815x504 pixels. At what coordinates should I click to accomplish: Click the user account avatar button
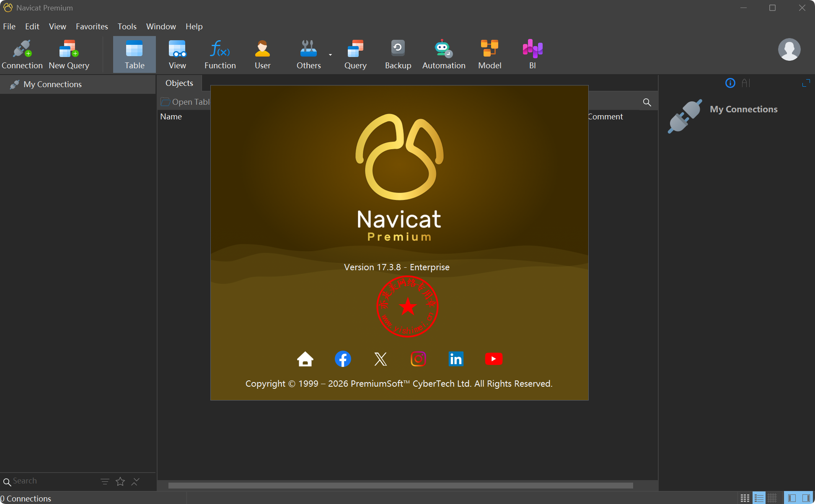789,49
